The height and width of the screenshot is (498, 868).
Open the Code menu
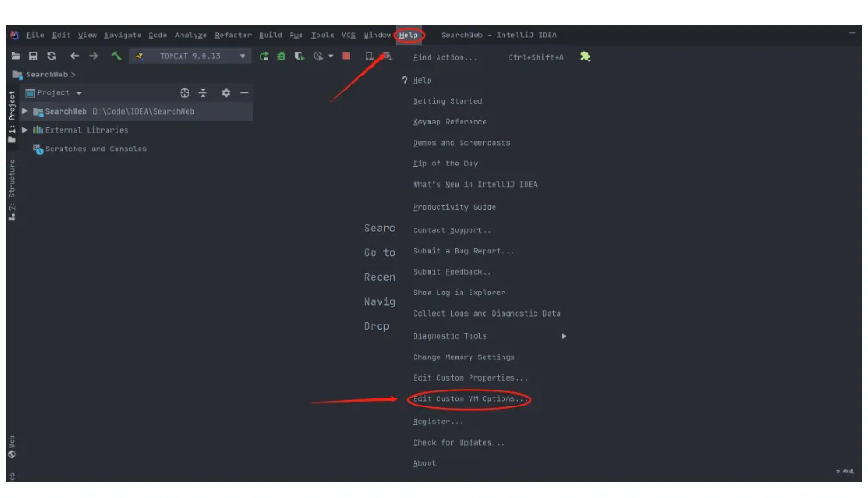point(157,35)
